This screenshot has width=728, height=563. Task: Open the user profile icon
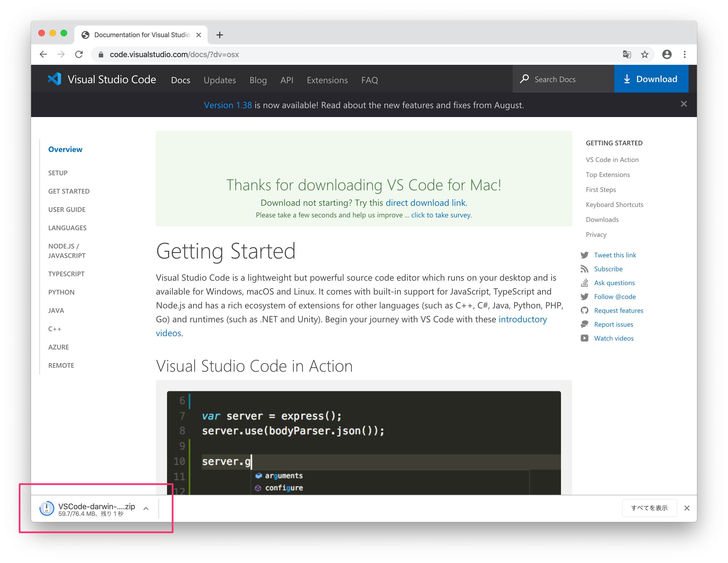[x=667, y=54]
